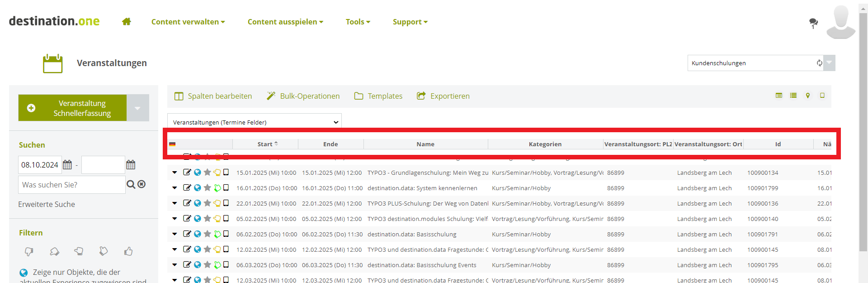Sort by Start column header
Image resolution: width=868 pixels, height=283 pixels.
point(265,144)
